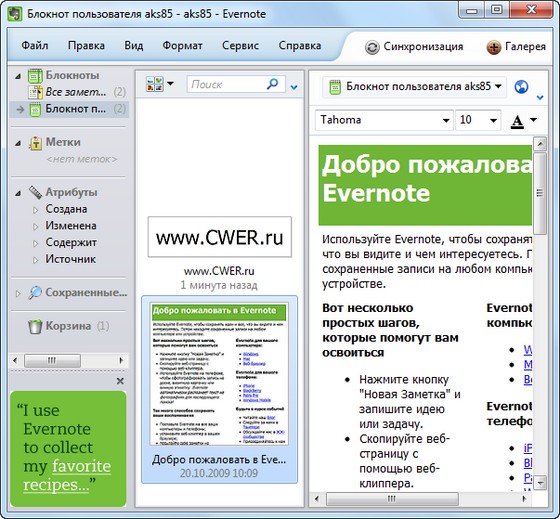Screen dimensions: 560x519
Task: Click the search magnifier icon in Поиск field
Action: [x=272, y=84]
